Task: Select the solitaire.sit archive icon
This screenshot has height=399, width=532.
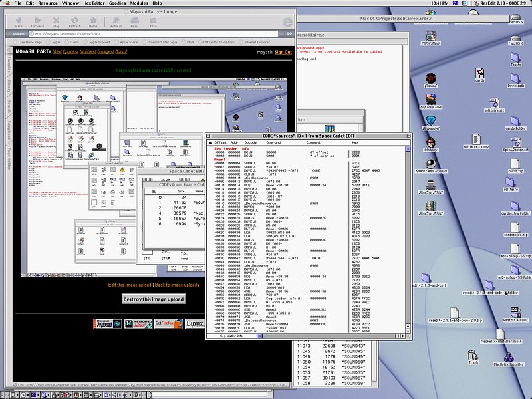Action: (494, 103)
